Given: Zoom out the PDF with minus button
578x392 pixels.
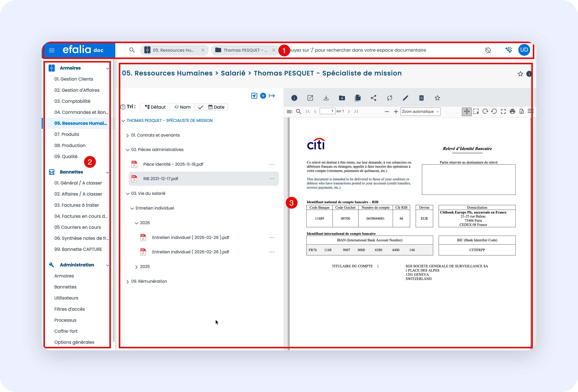Looking at the screenshot, I should (387, 112).
